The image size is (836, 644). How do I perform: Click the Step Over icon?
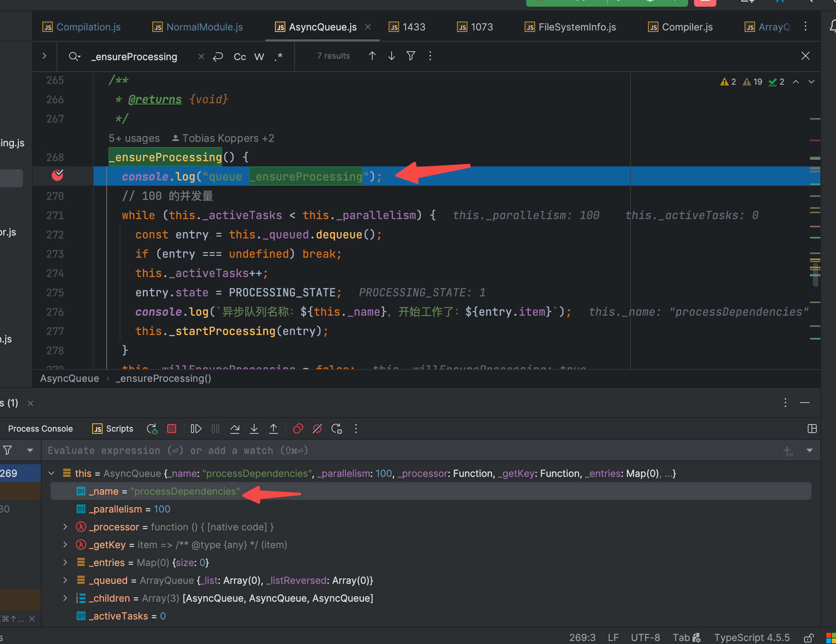(235, 429)
